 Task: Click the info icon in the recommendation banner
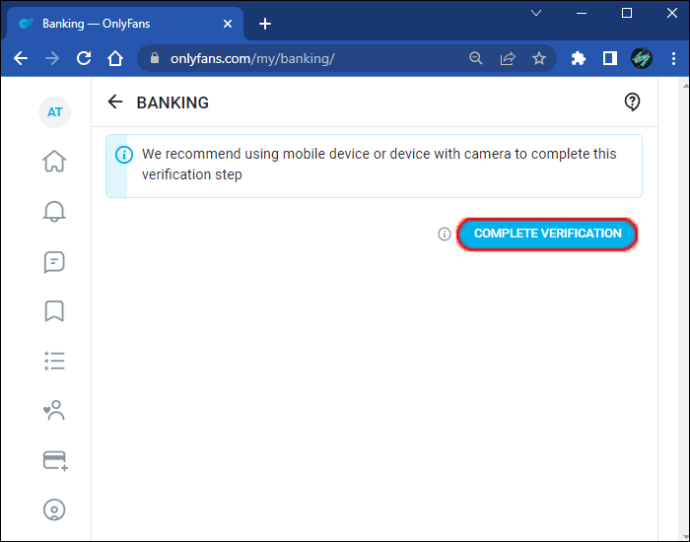124,155
